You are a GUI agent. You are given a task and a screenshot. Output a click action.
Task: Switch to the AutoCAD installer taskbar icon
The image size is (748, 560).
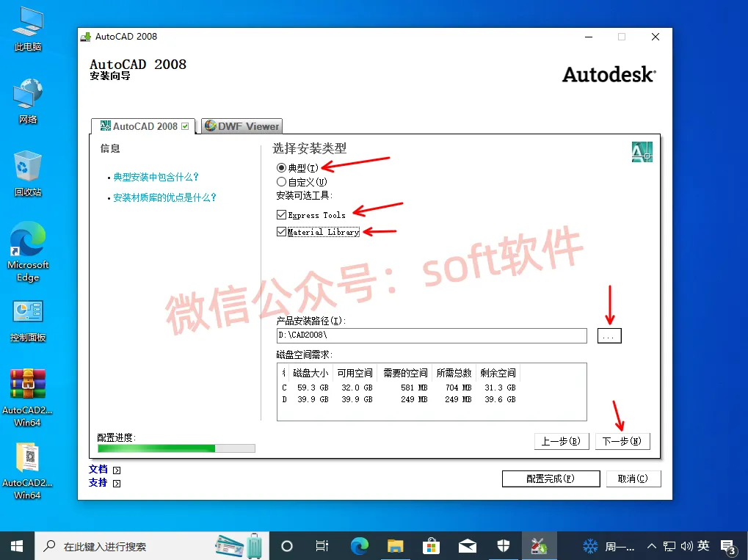tap(539, 546)
